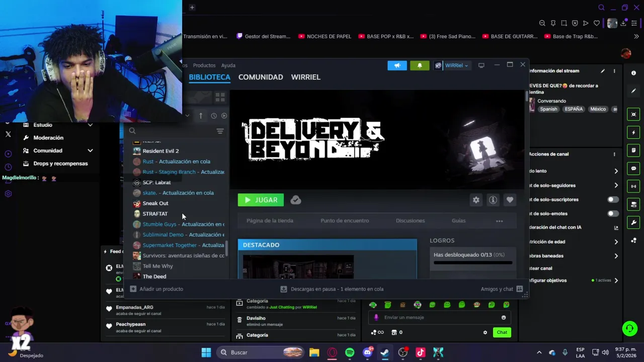Open Guías link
The height and width of the screenshot is (362, 644).
pos(458,221)
